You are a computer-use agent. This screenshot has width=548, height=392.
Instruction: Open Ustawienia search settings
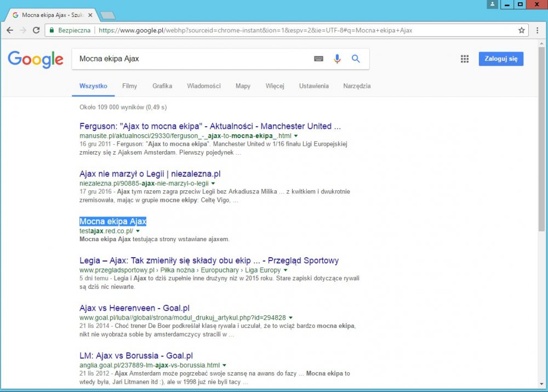tap(314, 86)
